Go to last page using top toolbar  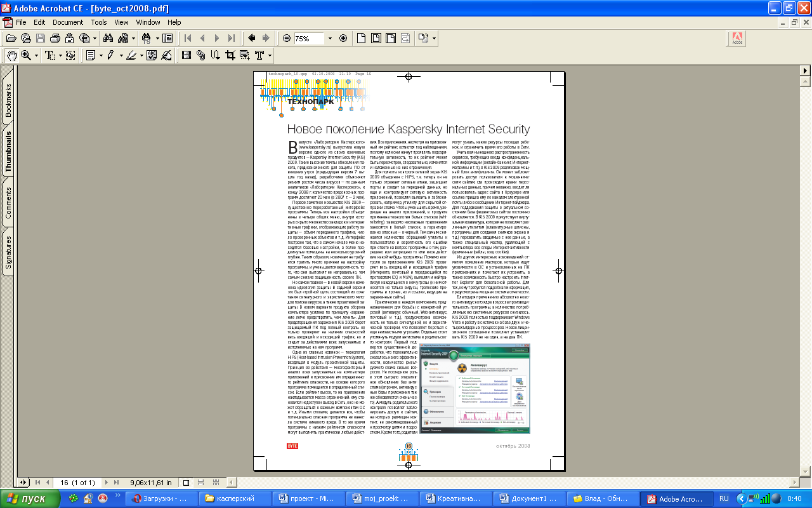point(232,38)
